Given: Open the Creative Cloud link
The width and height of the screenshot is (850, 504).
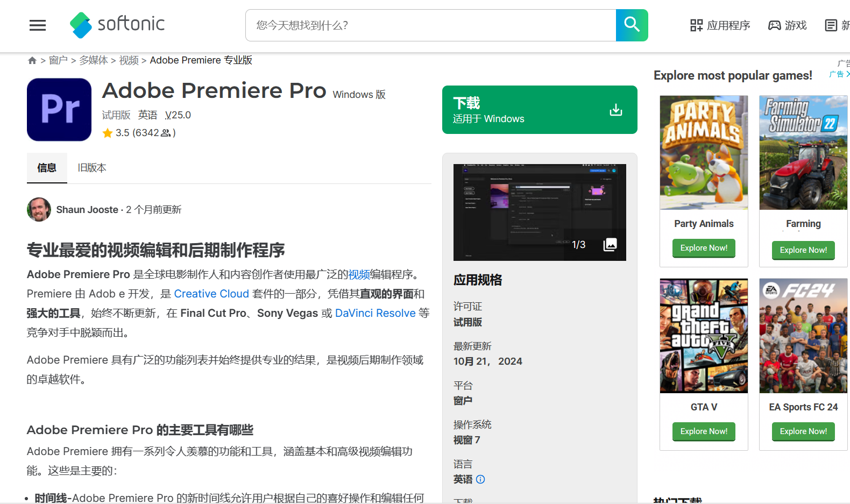Looking at the screenshot, I should coord(211,294).
